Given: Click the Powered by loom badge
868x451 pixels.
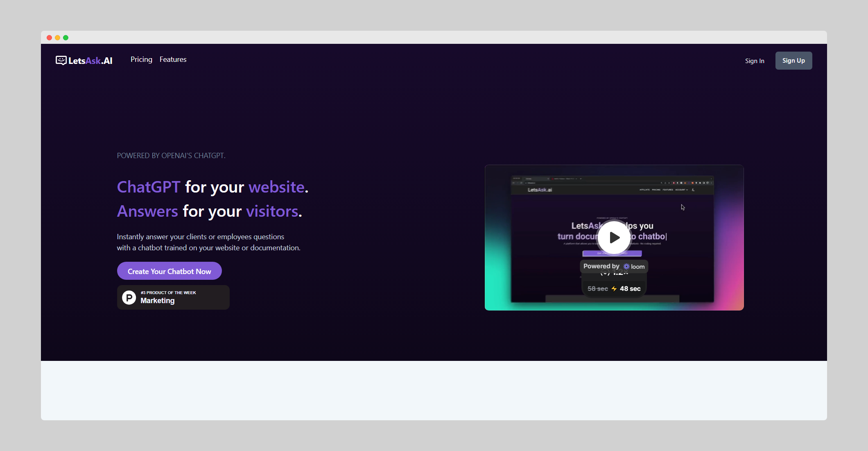Looking at the screenshot, I should (x=614, y=266).
